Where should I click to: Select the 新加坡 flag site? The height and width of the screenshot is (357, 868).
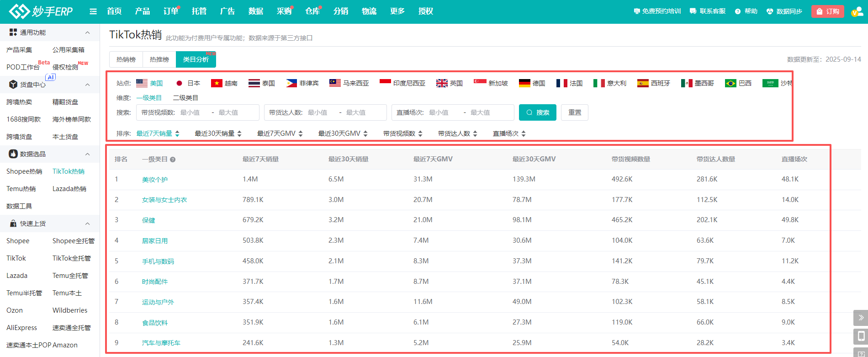coord(491,83)
